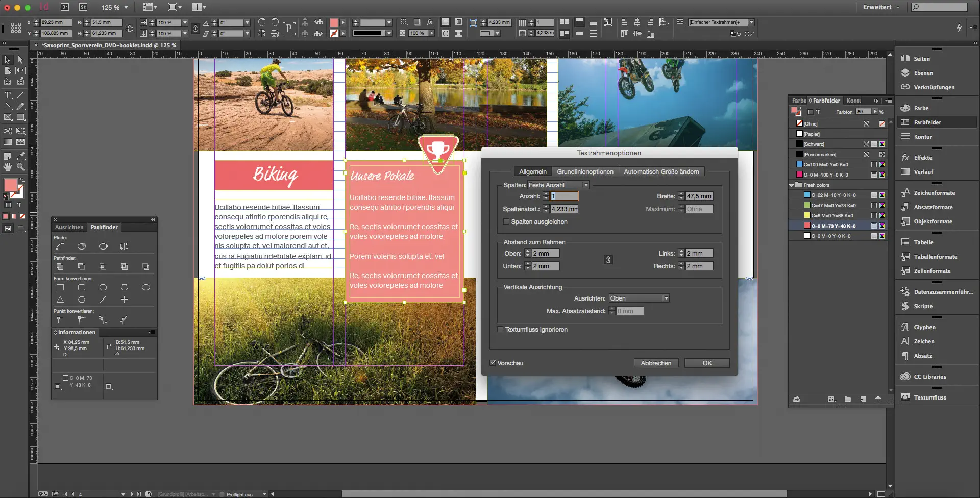Select the Type tool in toolbox
980x498 pixels.
8,95
